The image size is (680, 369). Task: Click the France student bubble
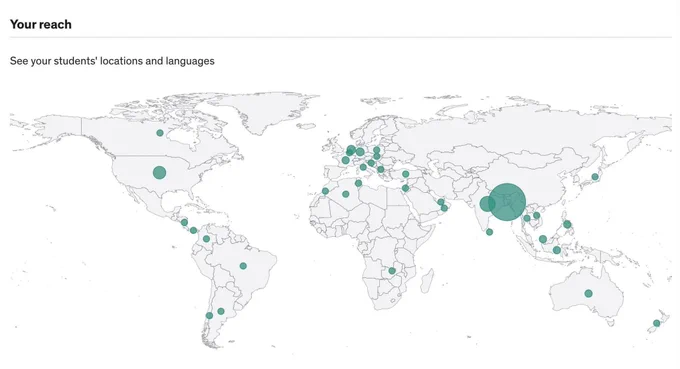[346, 160]
